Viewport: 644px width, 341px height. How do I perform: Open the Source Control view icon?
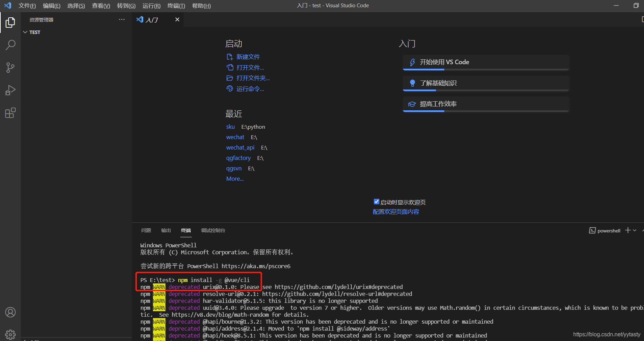10,68
